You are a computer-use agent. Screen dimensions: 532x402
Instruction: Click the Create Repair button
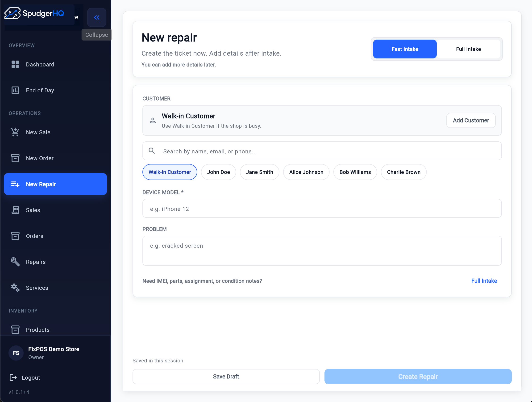pos(418,377)
